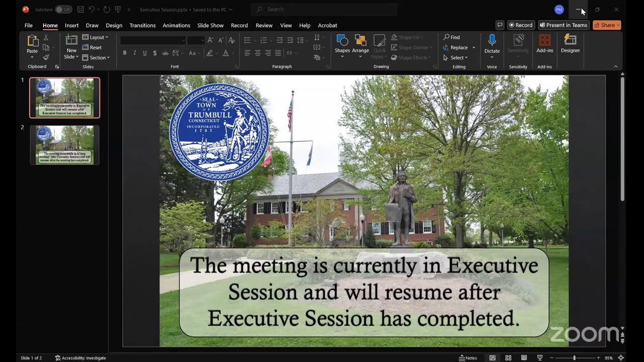
Task: Click the Format Painter brush icon
Action: [46, 57]
